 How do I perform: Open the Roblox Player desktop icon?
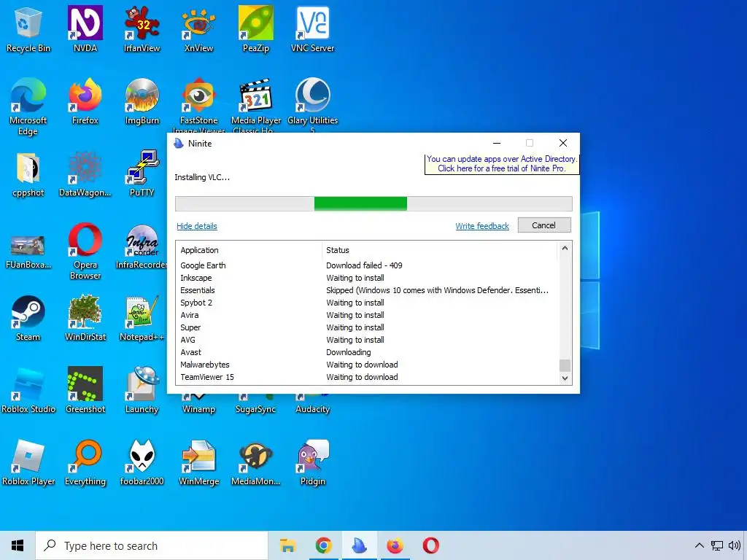28,463
